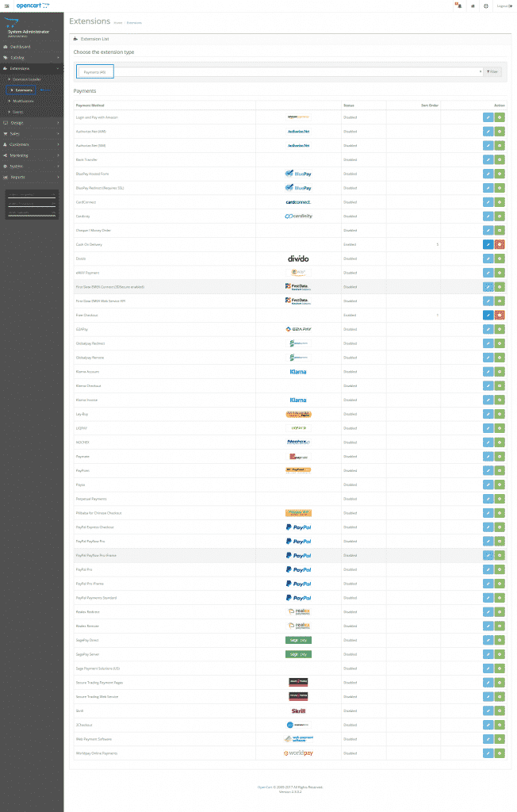Image resolution: width=517 pixels, height=812 pixels.
Task: Click the home storefront icon in header
Action: (473, 6)
